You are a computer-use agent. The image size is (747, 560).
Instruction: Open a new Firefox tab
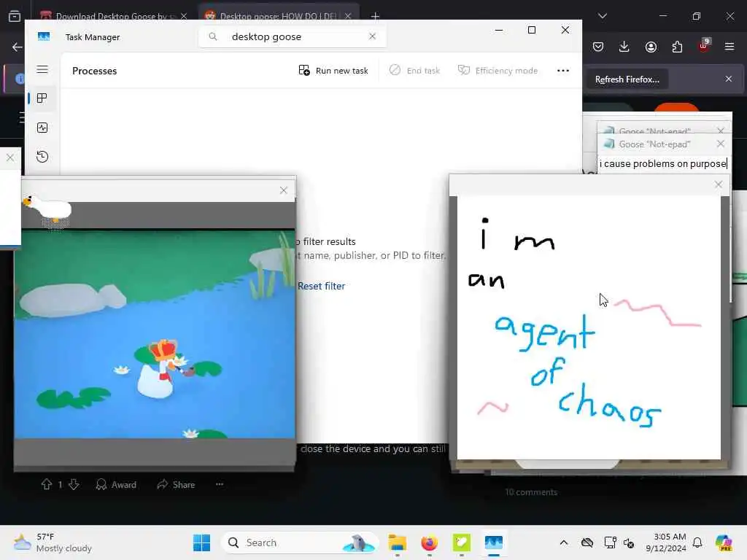pyautogui.click(x=376, y=16)
